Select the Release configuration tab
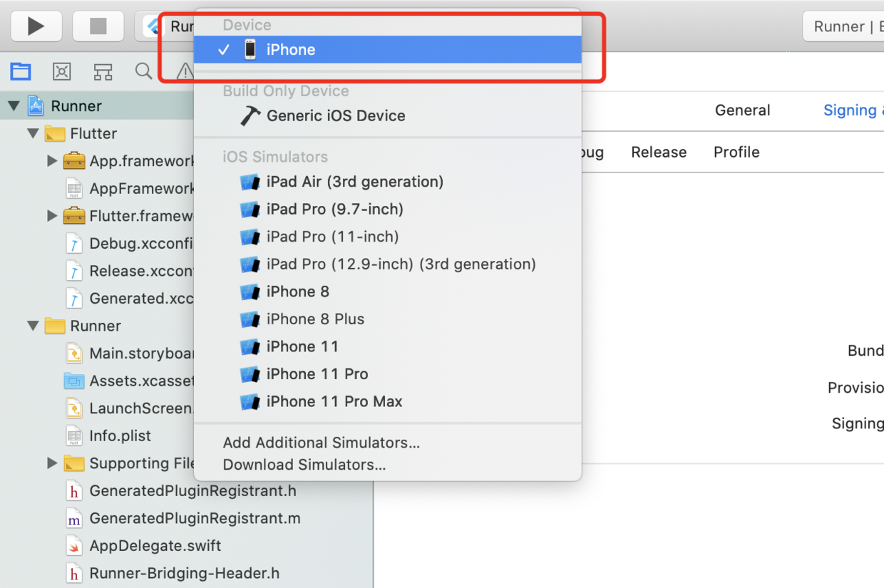 659,152
